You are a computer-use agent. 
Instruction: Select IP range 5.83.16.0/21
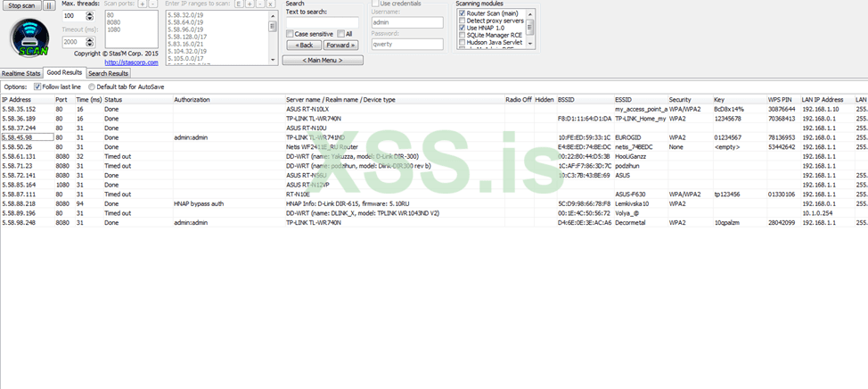pyautogui.click(x=185, y=44)
